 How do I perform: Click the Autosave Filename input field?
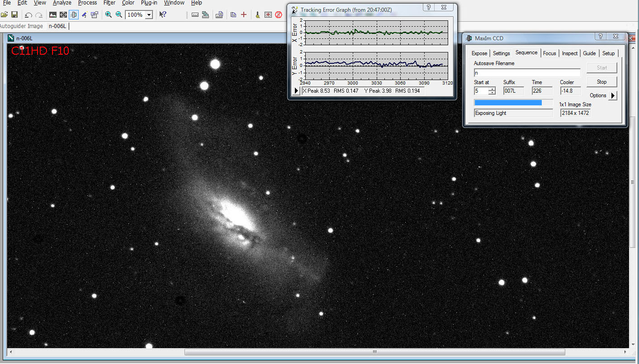point(527,73)
